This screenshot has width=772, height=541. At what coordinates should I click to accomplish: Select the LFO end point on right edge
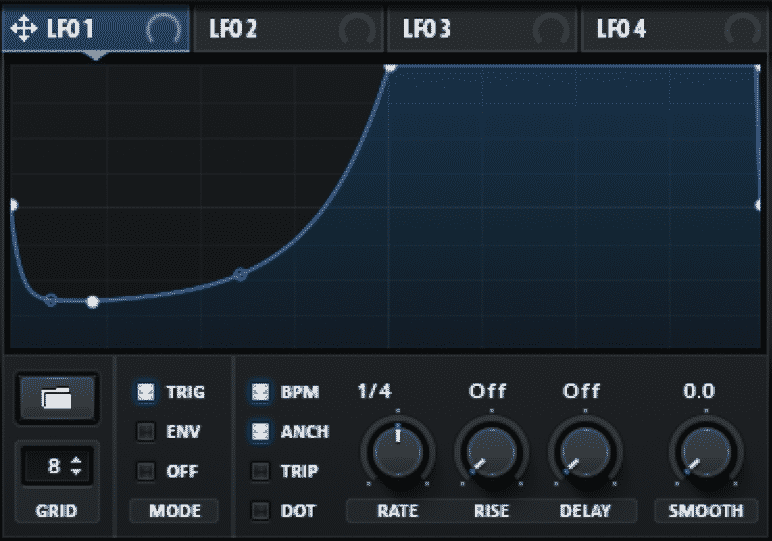[x=758, y=205]
